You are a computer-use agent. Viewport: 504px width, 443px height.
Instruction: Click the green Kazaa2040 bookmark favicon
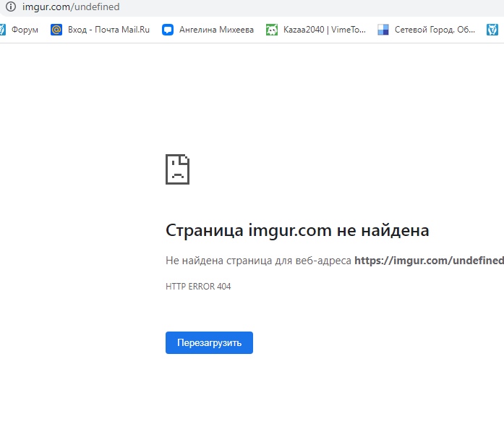pos(272,30)
